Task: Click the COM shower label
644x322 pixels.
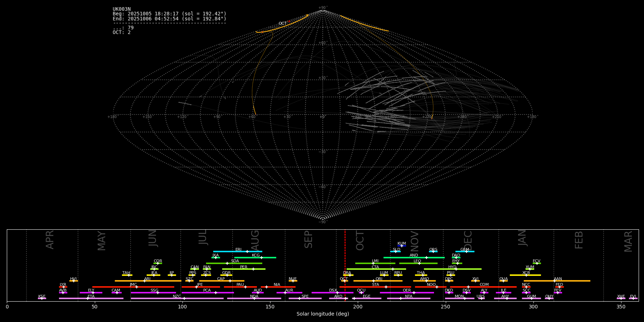Action: (x=484, y=285)
